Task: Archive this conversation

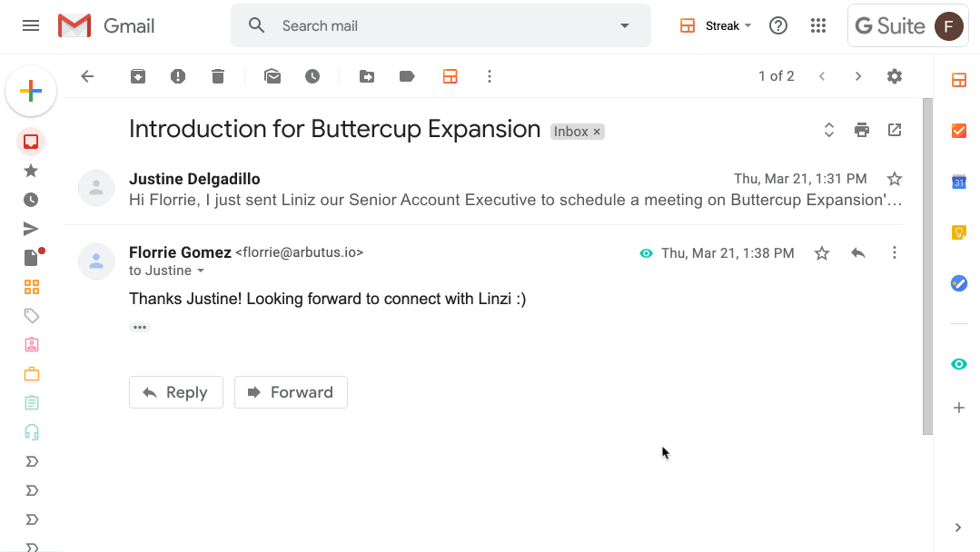Action: click(x=138, y=76)
